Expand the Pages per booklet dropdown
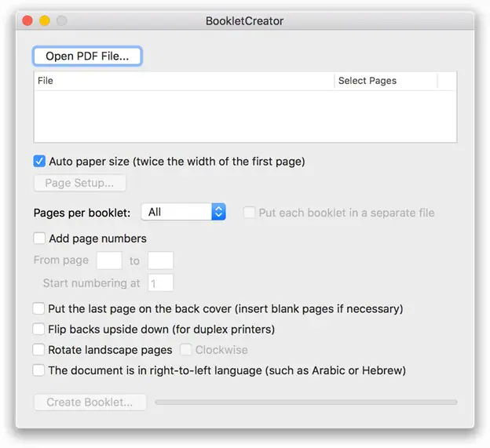Image resolution: width=490 pixels, height=448 pixels. click(184, 212)
